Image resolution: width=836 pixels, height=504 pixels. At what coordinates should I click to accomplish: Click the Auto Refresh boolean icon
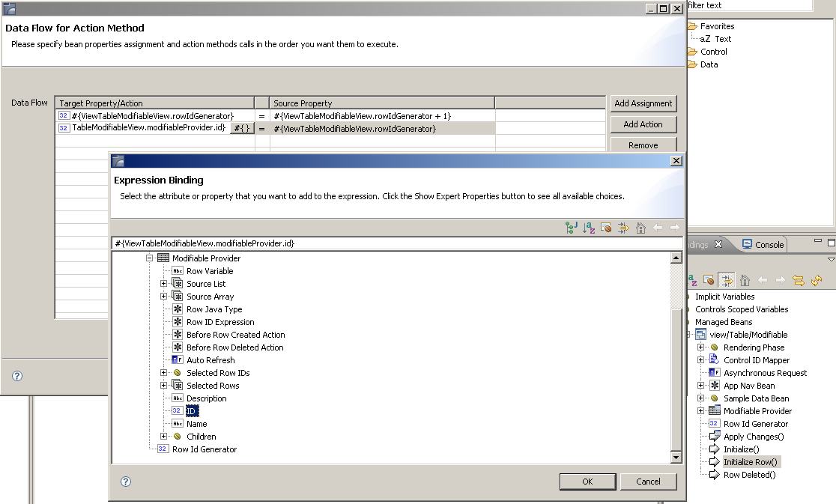pos(178,360)
